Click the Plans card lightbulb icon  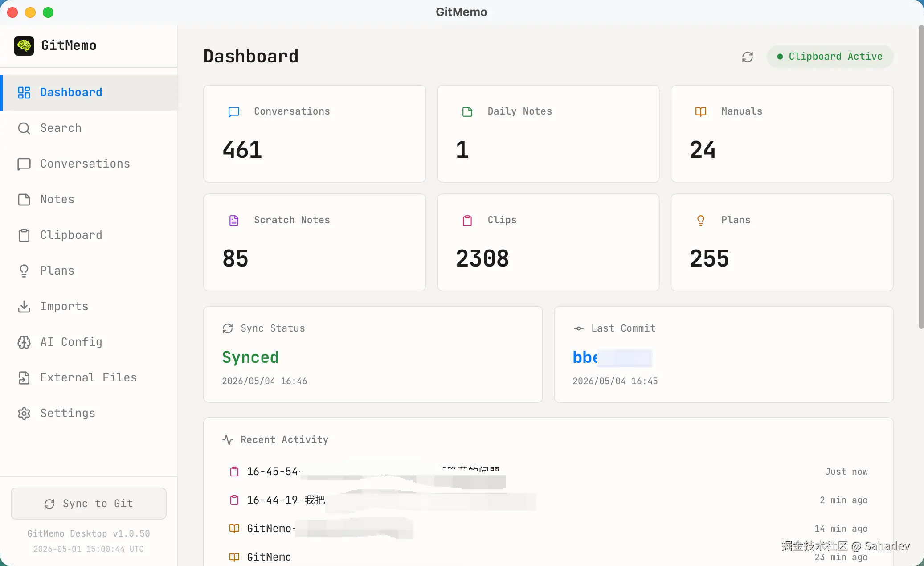pyautogui.click(x=701, y=220)
